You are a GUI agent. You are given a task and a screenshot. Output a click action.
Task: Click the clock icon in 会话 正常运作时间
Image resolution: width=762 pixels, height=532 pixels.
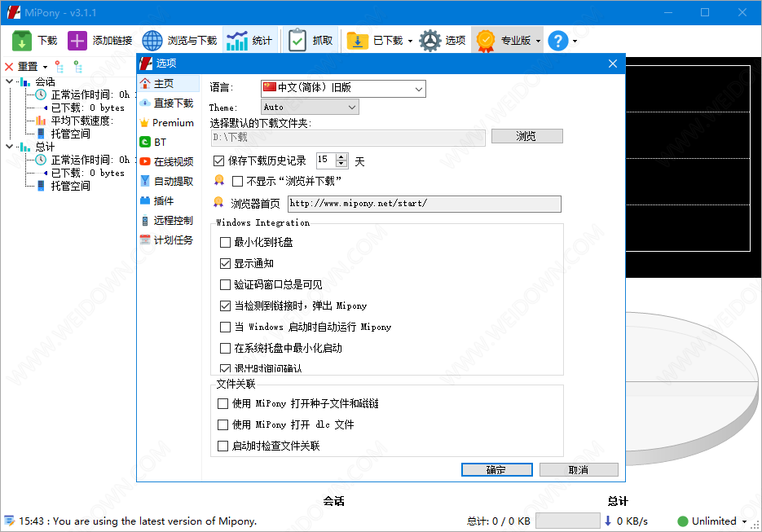pyautogui.click(x=41, y=95)
